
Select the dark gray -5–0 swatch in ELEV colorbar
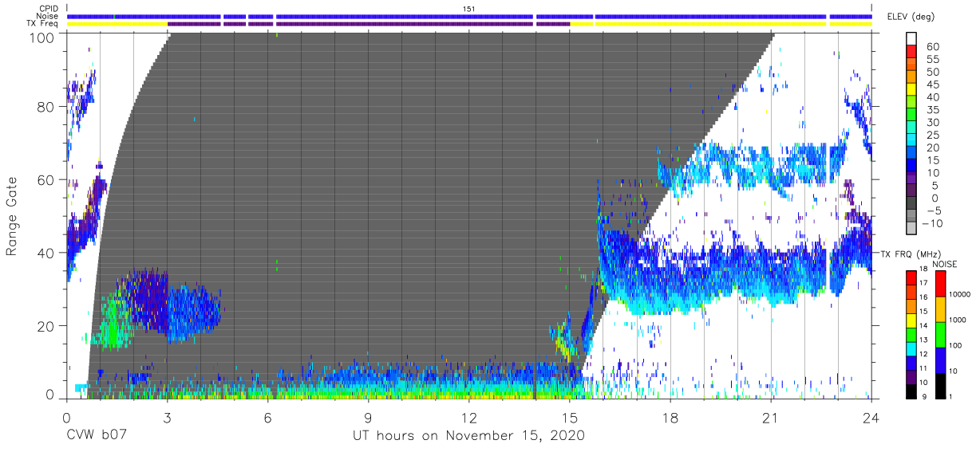point(913,202)
